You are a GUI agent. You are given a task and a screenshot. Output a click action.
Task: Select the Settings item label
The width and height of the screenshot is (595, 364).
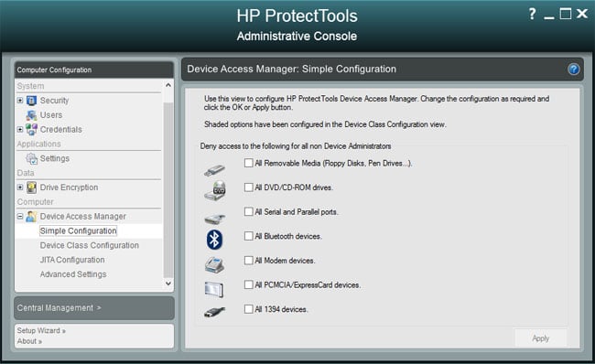[x=55, y=158]
